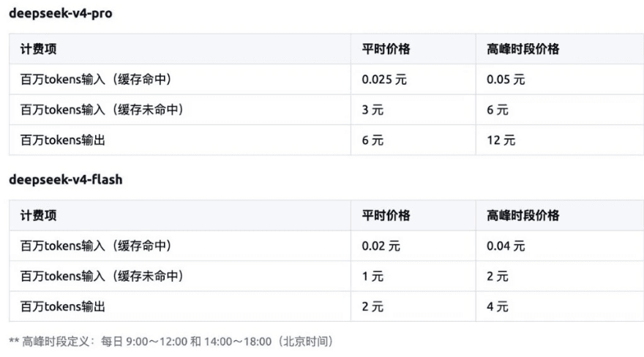Click the deepseek-v4-flash heading
The image size is (644, 357).
point(66,179)
